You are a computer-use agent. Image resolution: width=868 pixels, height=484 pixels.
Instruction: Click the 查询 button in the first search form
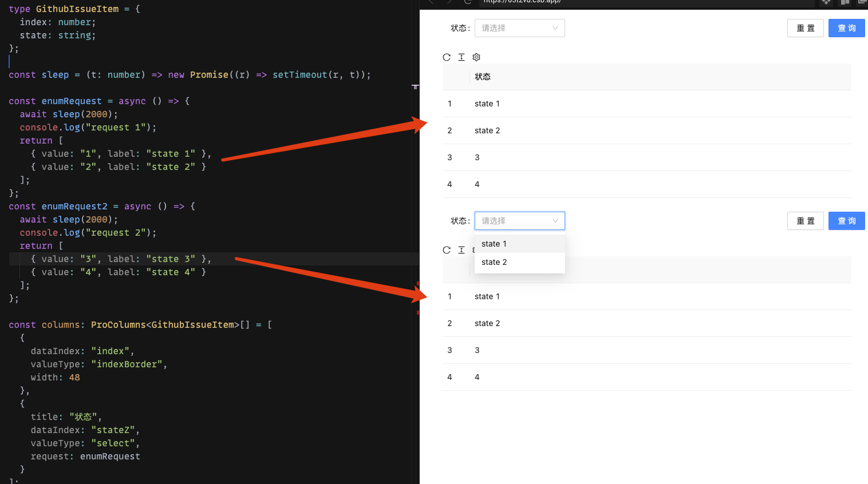pos(846,27)
